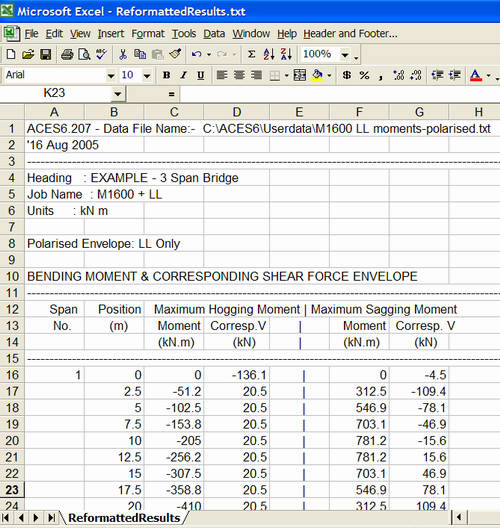This screenshot has width=500, height=528.
Task: Click Increase Decimal icon
Action: click(398, 75)
